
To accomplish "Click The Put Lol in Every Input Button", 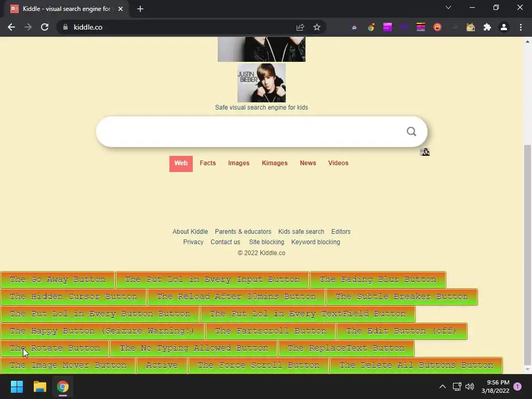I will [212, 280].
